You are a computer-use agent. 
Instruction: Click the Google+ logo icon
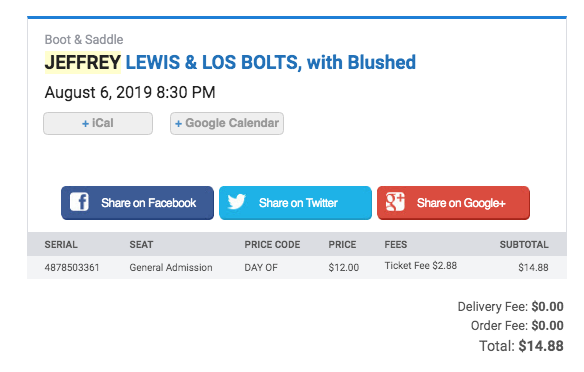[x=395, y=202]
